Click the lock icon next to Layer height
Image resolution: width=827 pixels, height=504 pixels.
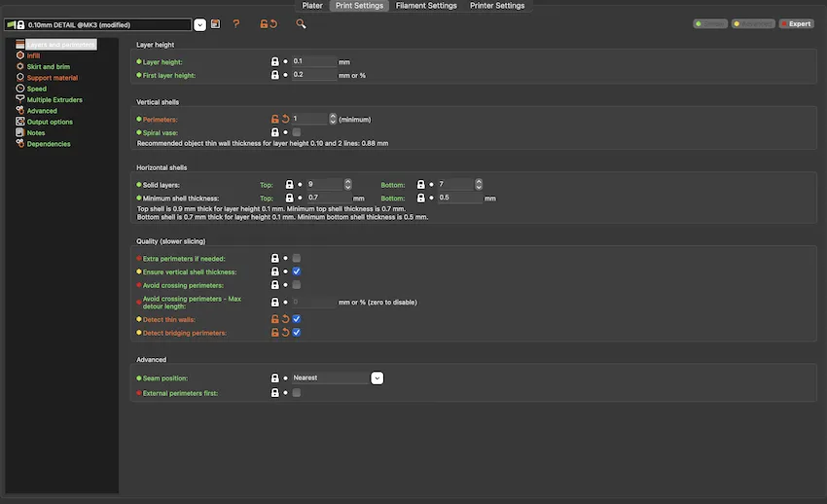point(274,61)
